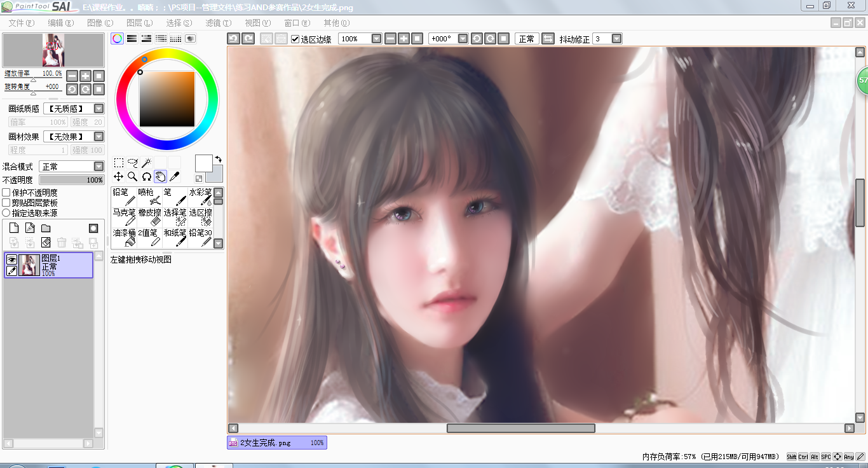Image resolution: width=868 pixels, height=468 pixels.
Task: Select the Magic Wand selection tool
Action: pyautogui.click(x=146, y=163)
